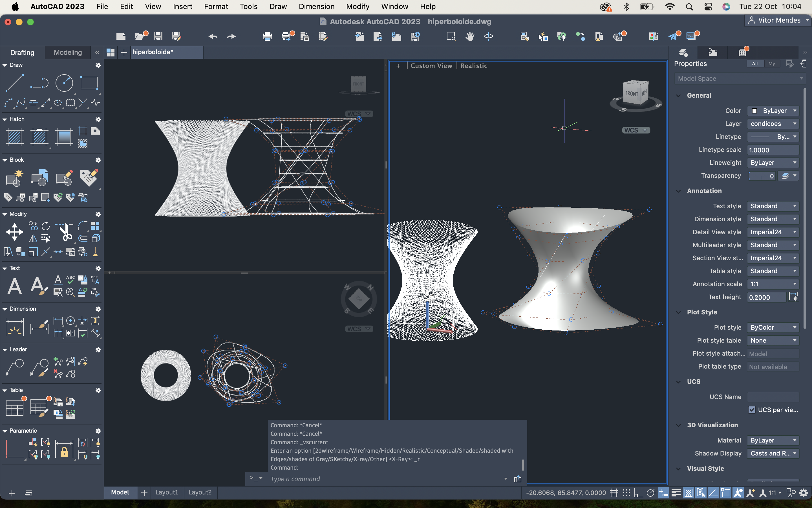
Task: Select the Rectangle draw tool
Action: 89,83
